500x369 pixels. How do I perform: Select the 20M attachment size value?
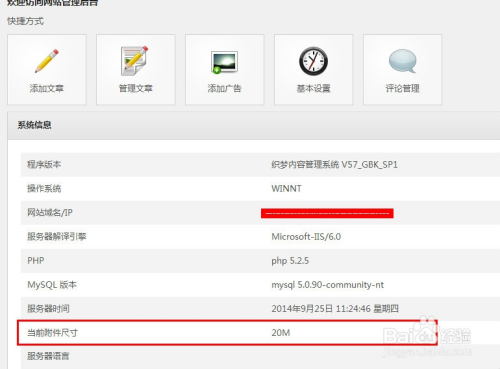281,333
